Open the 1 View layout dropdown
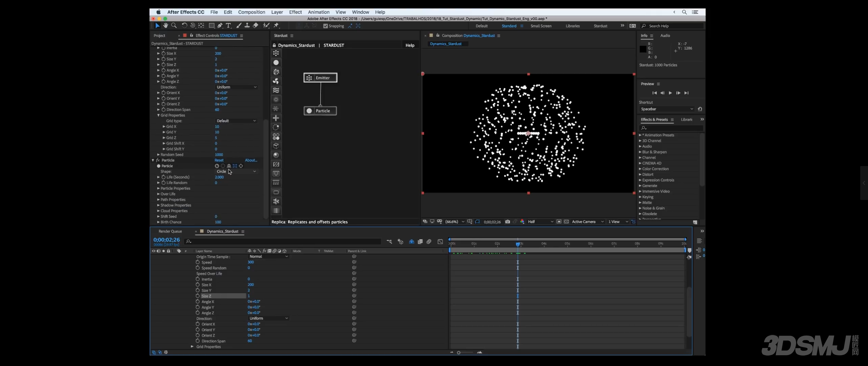 pyautogui.click(x=618, y=222)
